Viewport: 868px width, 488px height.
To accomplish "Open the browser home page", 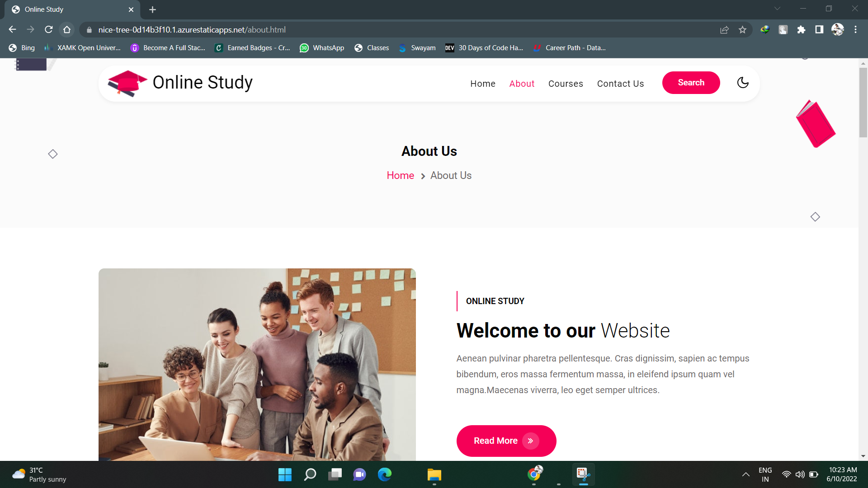I will click(x=67, y=29).
